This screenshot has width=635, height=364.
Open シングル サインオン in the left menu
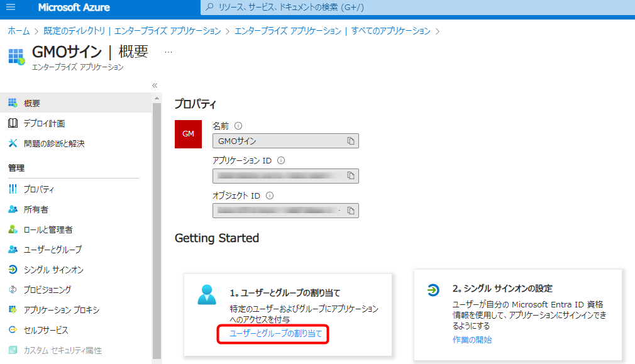pyautogui.click(x=75, y=270)
